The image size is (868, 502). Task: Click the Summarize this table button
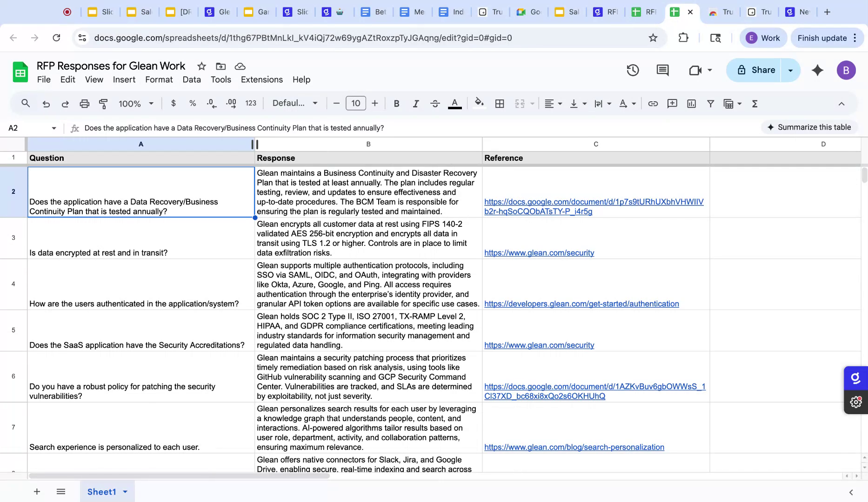pos(809,127)
